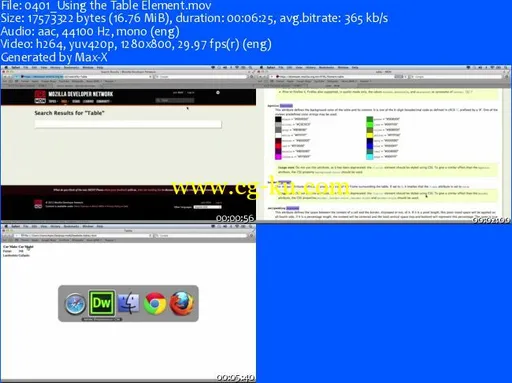Open the History menu in the color table window
Screen dimensions: 512x383
click(310, 67)
